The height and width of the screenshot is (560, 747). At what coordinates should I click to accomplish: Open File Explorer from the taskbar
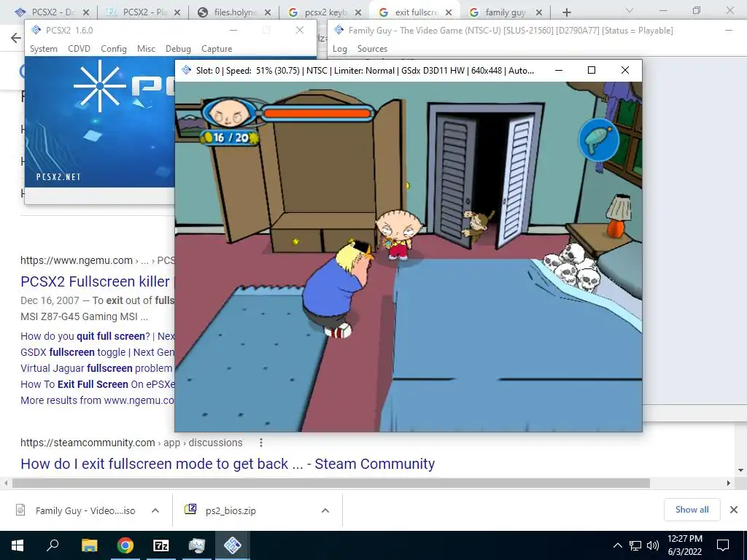click(89, 545)
